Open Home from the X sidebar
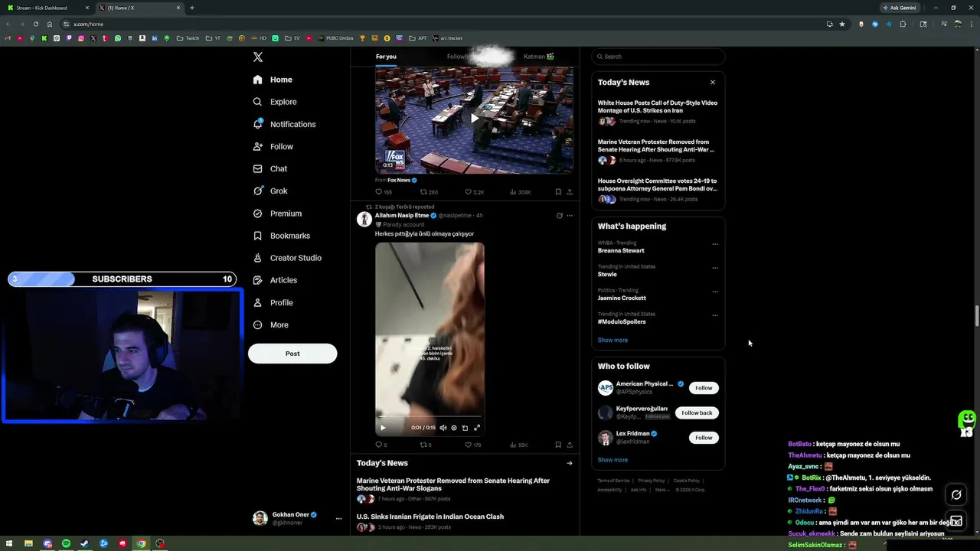This screenshot has height=551, width=980. point(273,80)
